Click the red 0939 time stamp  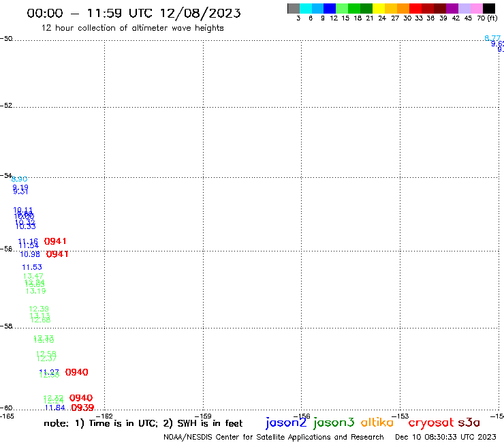click(x=82, y=408)
